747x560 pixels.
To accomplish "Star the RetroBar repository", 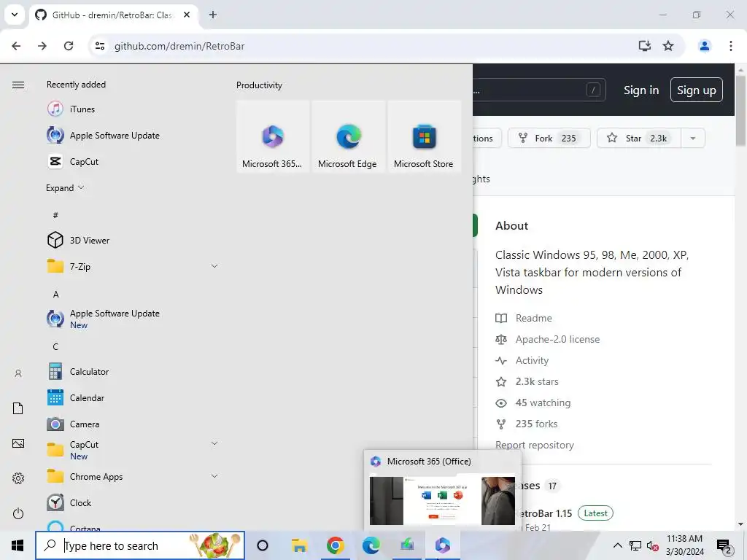I will 638,138.
